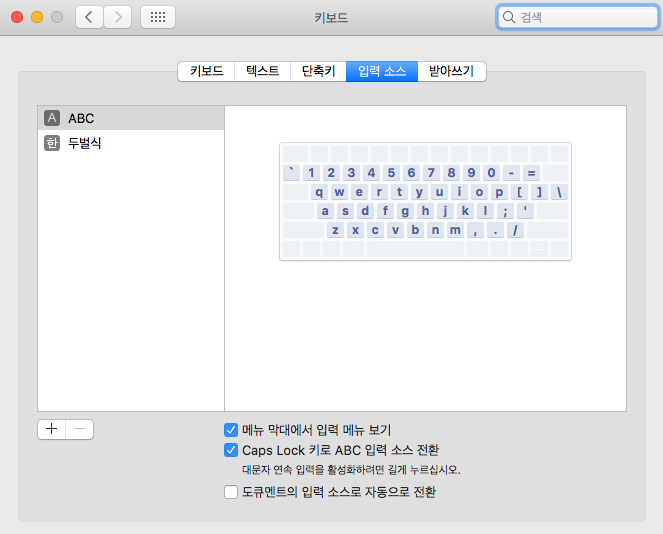Toggle Caps Lock 키로 ABC 입력 소스 전환
The image size is (663, 534).
pyautogui.click(x=231, y=450)
